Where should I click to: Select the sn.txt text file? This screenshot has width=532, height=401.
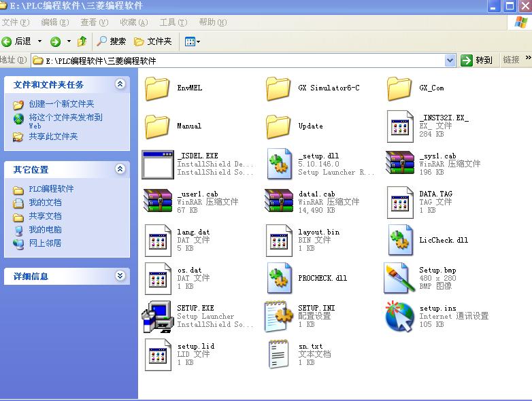coord(279,355)
